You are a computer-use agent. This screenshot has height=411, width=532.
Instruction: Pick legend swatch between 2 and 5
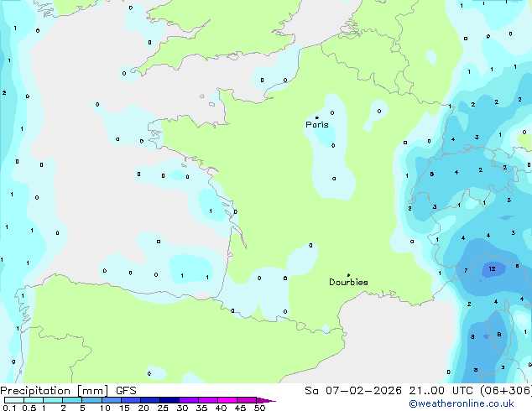click(x=72, y=400)
